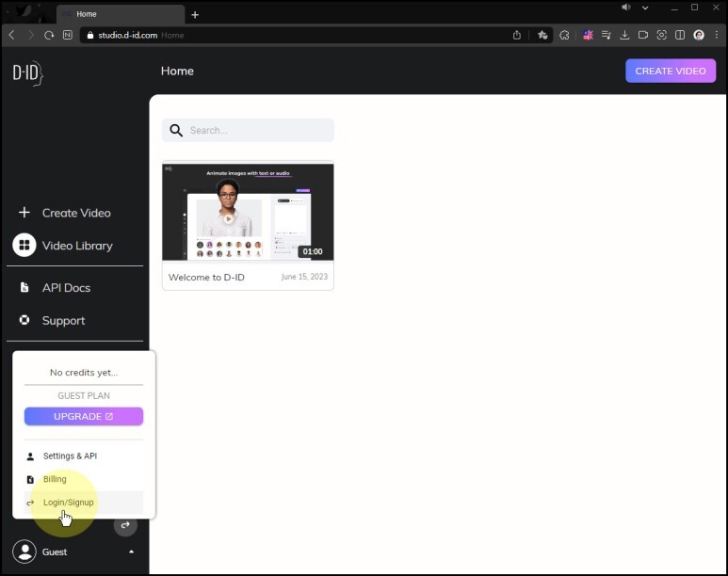Click the D-ID logo in the sidebar

pyautogui.click(x=28, y=72)
